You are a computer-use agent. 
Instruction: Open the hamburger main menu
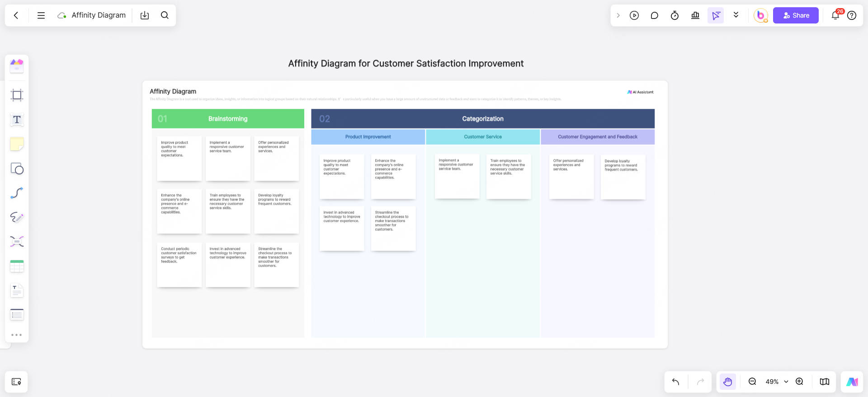[x=41, y=15]
